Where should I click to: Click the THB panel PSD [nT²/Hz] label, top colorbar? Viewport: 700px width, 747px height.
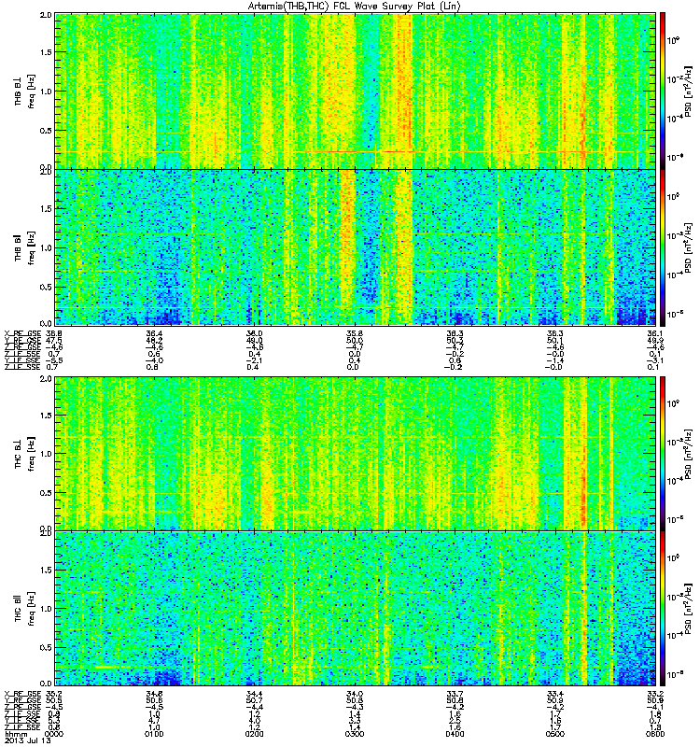[x=689, y=92]
